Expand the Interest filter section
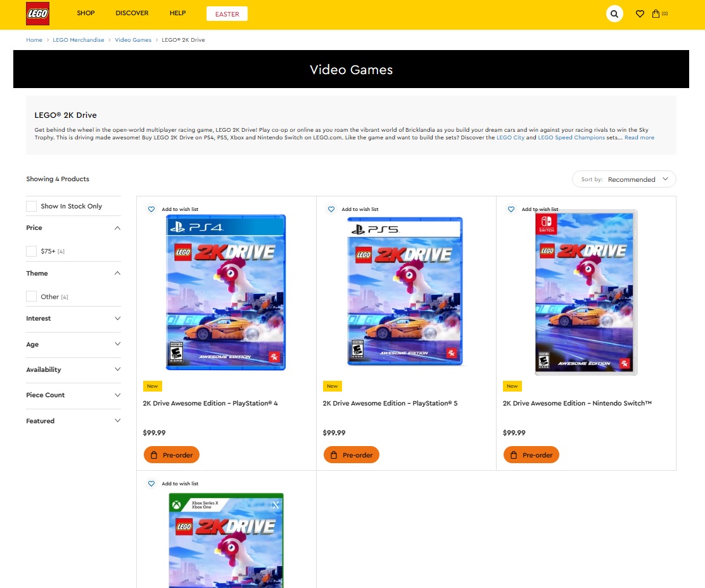705x588 pixels. (x=73, y=319)
